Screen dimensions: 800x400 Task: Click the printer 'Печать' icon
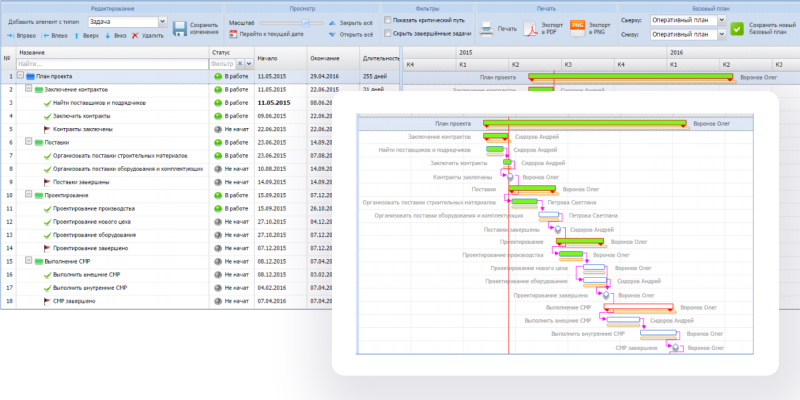click(486, 28)
